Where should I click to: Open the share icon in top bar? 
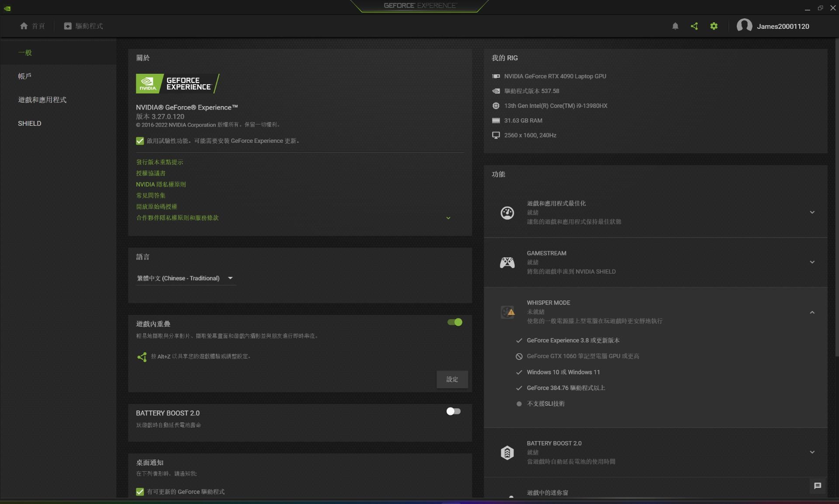(x=694, y=26)
